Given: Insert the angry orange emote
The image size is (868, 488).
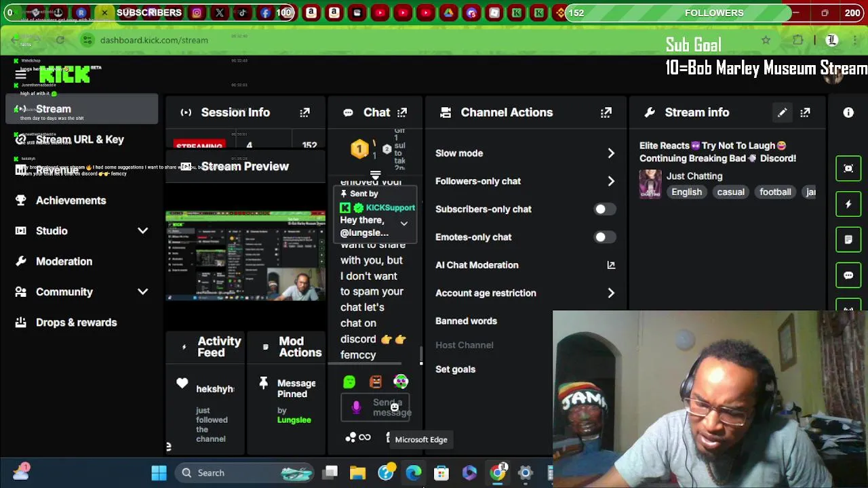Looking at the screenshot, I should (375, 382).
